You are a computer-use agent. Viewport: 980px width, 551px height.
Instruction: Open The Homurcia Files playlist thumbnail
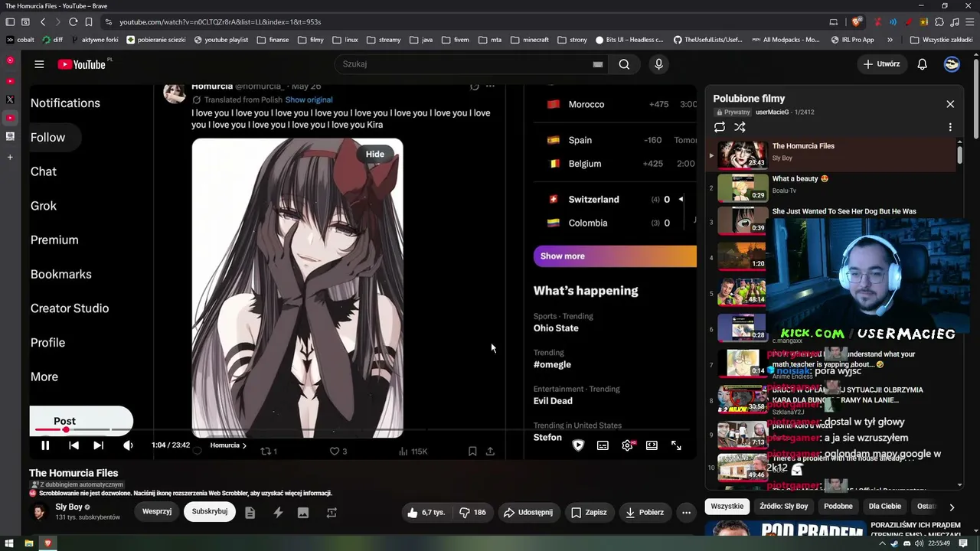743,155
